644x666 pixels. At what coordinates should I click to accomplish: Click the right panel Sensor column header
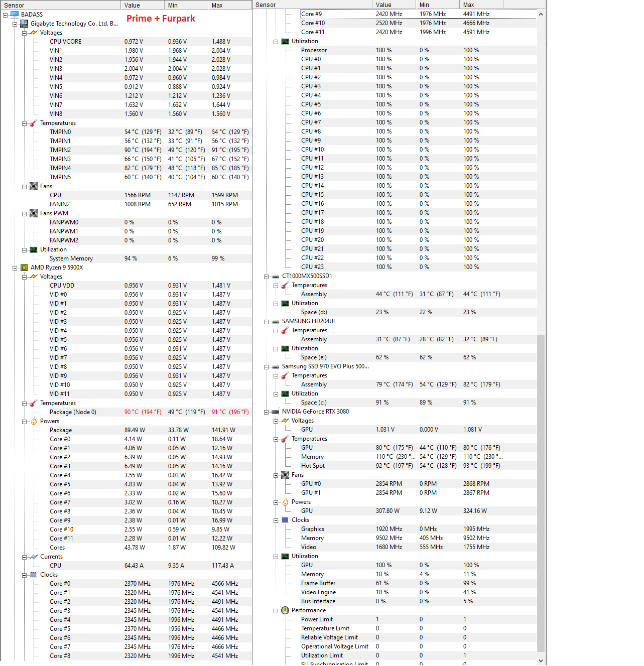312,5
